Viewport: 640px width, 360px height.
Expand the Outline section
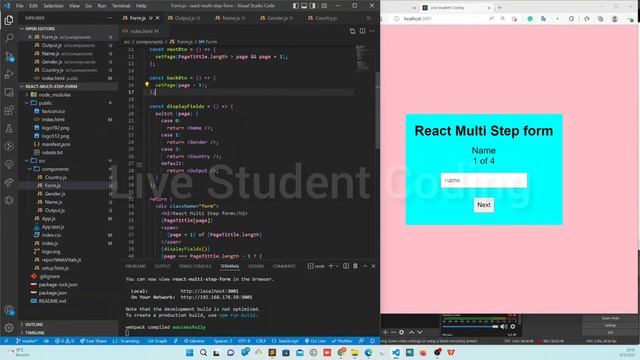[x=69, y=324]
